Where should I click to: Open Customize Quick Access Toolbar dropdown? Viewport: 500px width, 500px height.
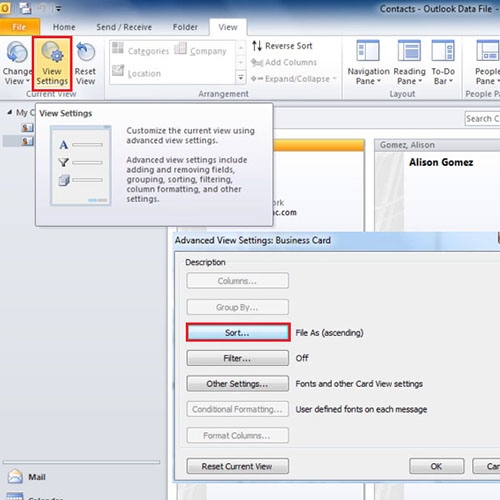[58, 9]
